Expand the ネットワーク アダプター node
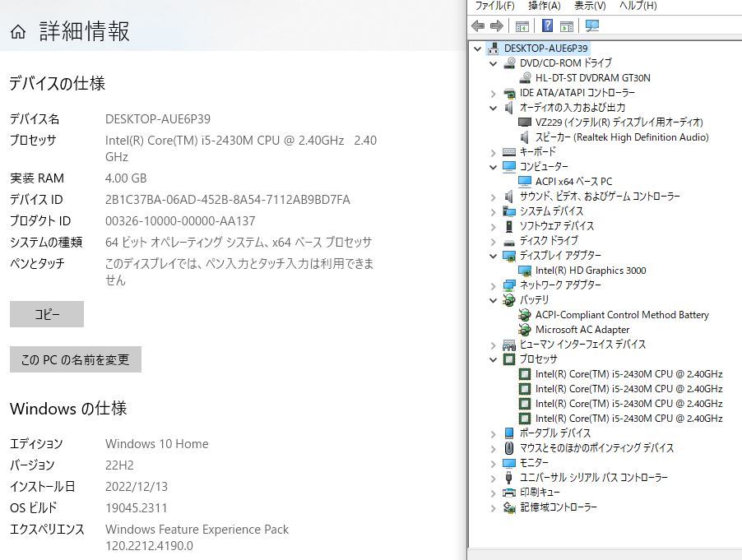The height and width of the screenshot is (560, 742). (493, 285)
